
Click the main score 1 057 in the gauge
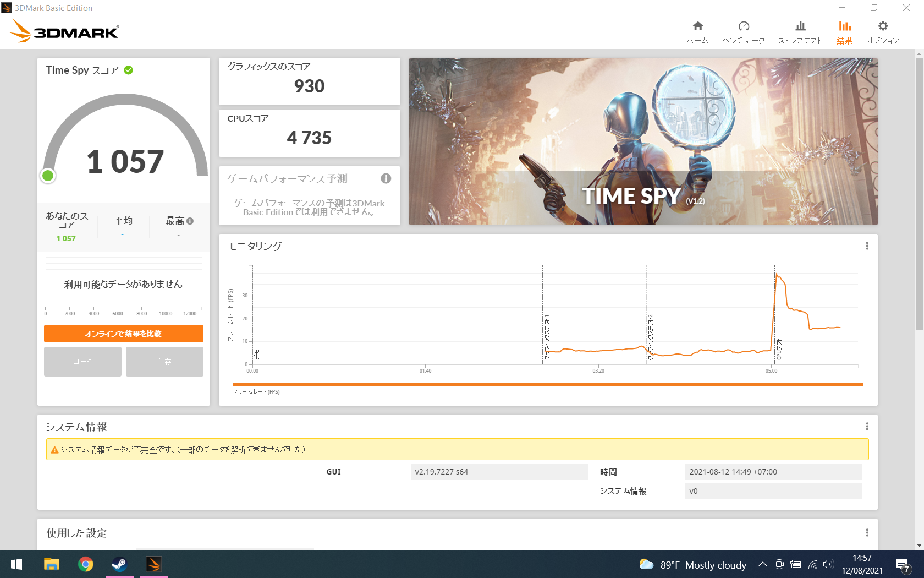(x=125, y=162)
